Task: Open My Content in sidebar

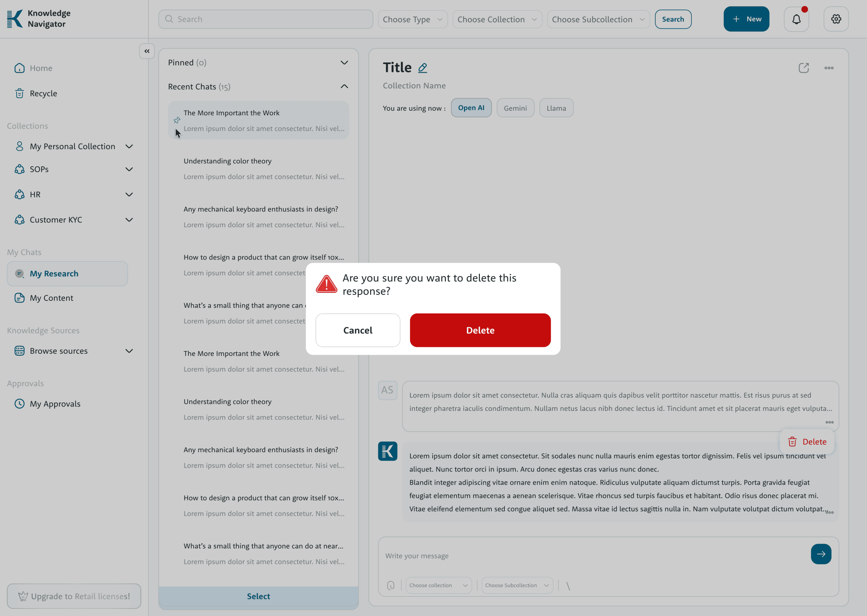Action: (x=51, y=298)
